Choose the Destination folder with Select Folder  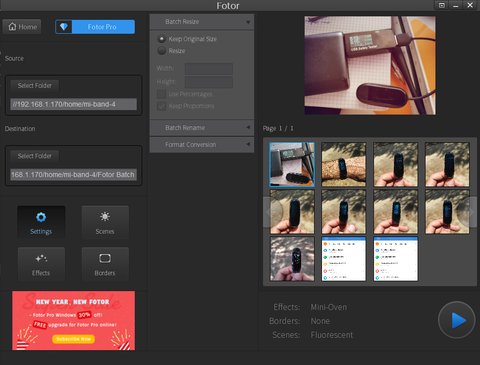[35, 156]
